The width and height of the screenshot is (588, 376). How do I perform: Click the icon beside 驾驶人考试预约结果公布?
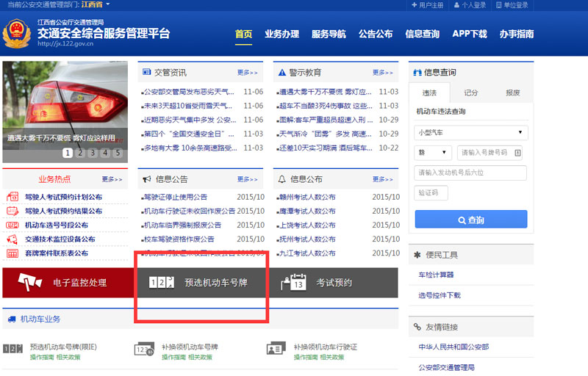[12, 211]
